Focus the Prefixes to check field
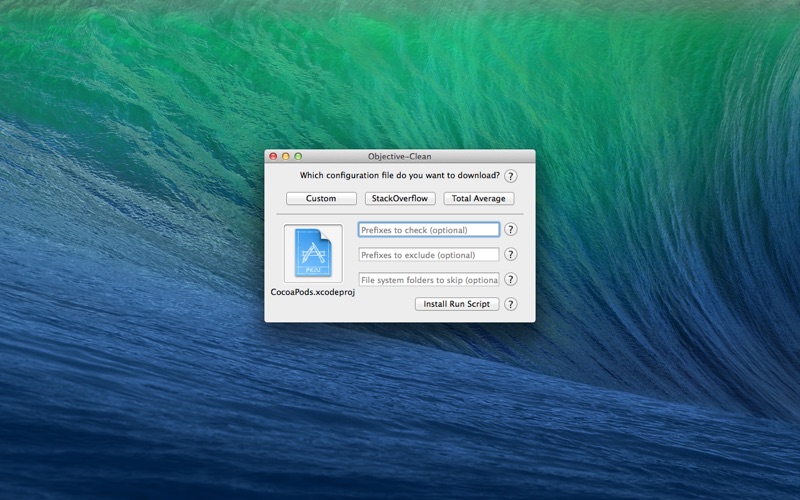This screenshot has height=500, width=800. (x=429, y=230)
